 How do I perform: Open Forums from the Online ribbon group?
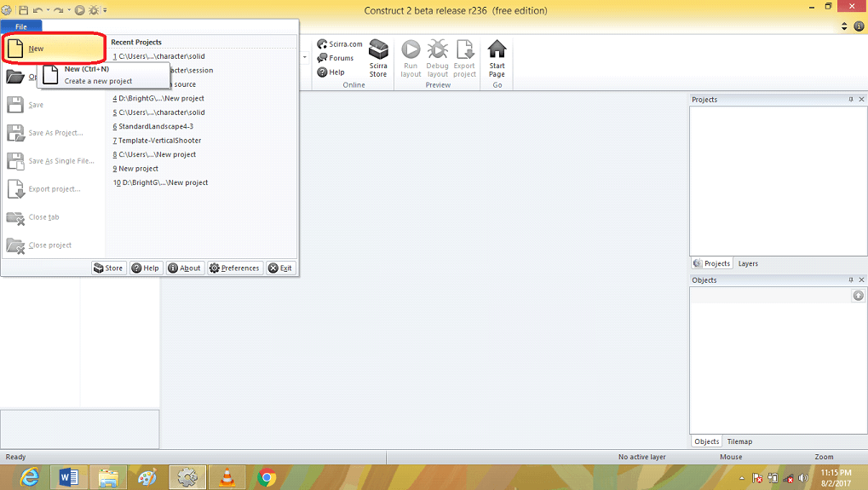(336, 58)
